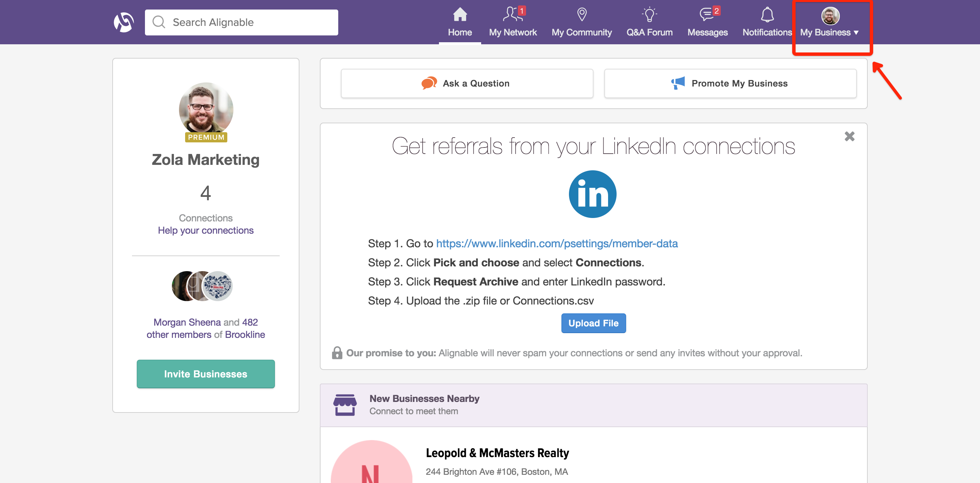Click the Invite Businesses button
Screen dimensions: 980x483
(206, 374)
